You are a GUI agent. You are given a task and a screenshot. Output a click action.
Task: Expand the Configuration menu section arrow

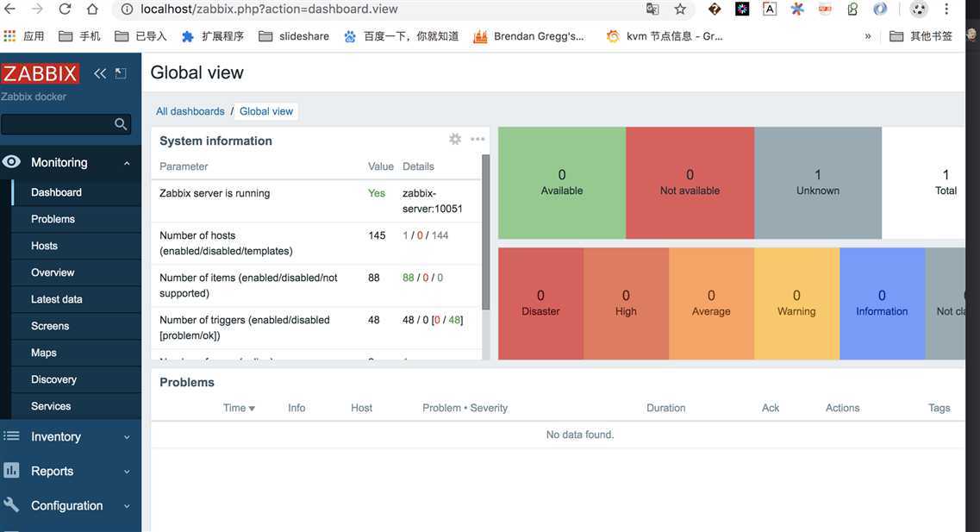pos(127,506)
